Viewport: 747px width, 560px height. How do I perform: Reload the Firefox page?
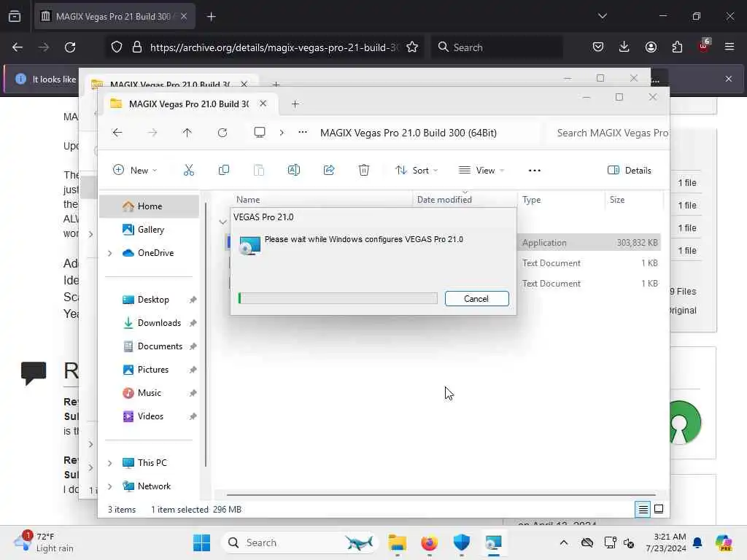click(x=70, y=47)
